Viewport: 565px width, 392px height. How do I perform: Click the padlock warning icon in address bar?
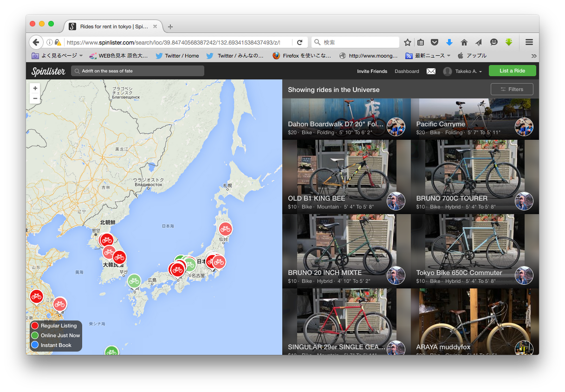(58, 42)
